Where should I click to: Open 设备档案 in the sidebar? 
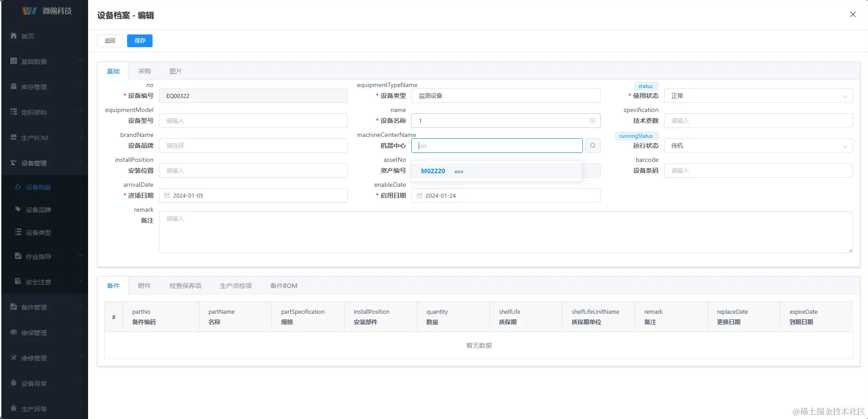pos(44,187)
